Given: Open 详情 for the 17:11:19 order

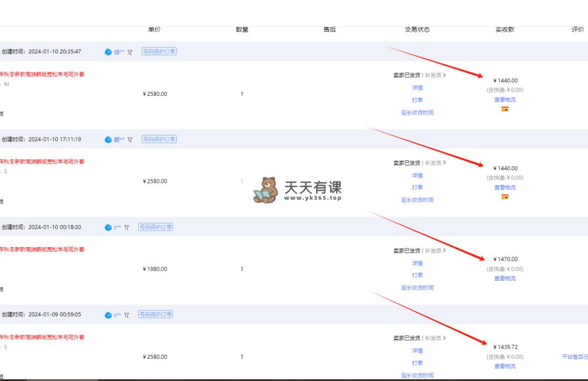Looking at the screenshot, I should (x=417, y=175).
